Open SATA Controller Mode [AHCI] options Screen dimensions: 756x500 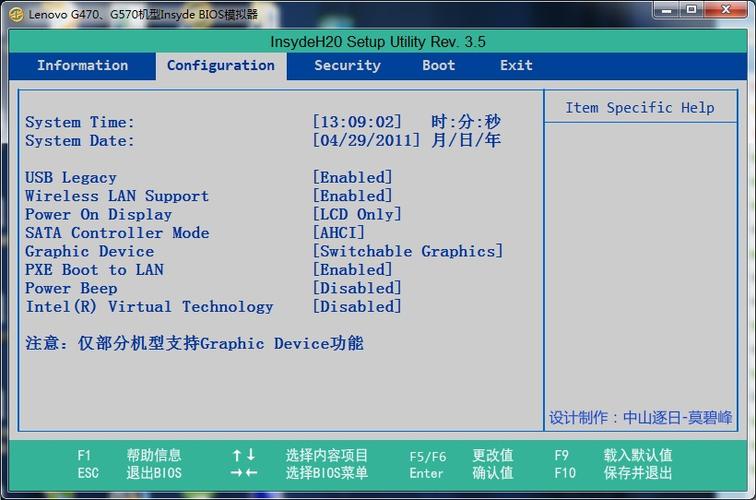[339, 233]
